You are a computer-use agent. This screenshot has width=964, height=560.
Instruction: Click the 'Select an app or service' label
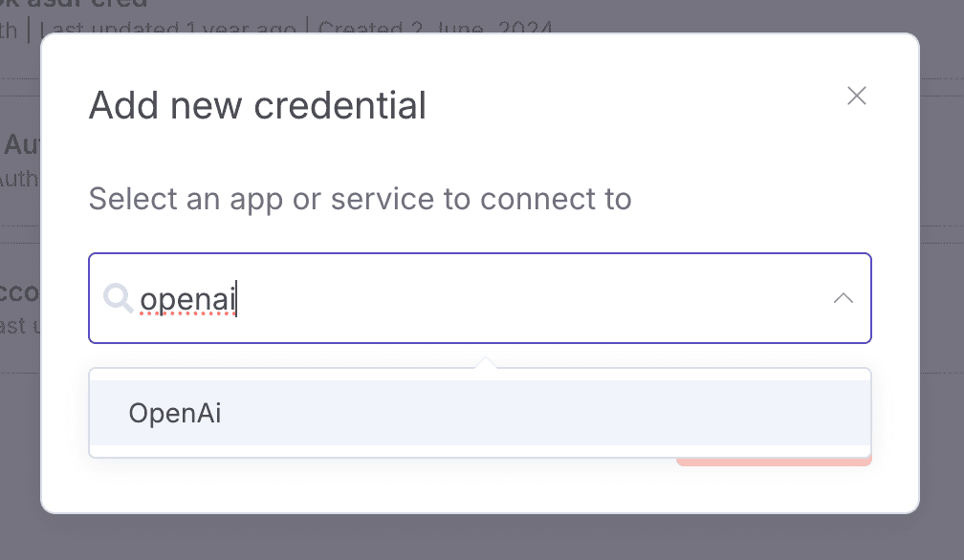[359, 199]
